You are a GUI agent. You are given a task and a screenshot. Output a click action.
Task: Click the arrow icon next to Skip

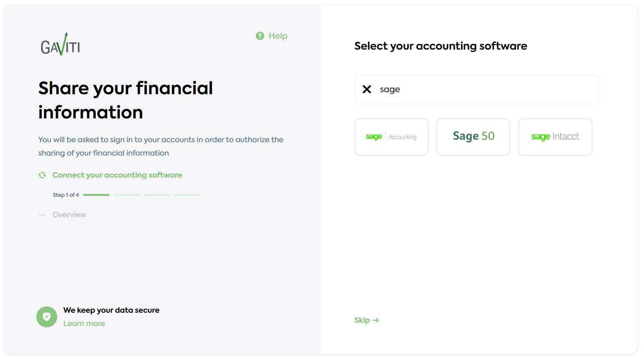(376, 320)
